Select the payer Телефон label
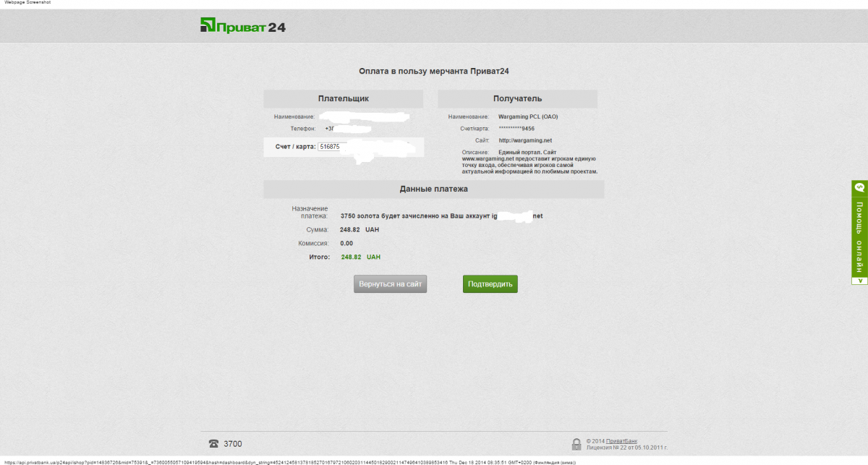 303,129
